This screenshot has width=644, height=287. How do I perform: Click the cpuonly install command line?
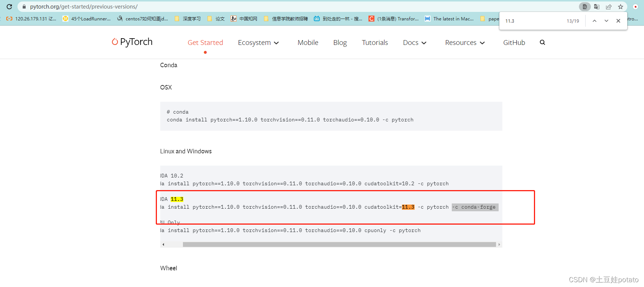point(290,230)
